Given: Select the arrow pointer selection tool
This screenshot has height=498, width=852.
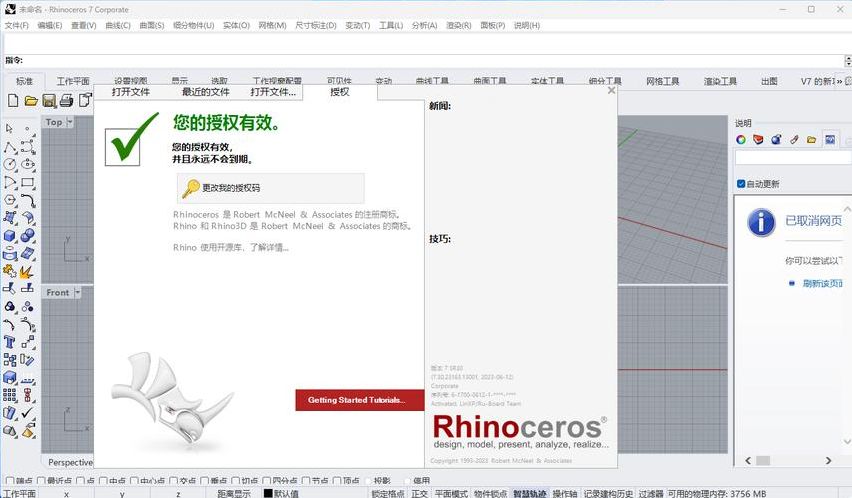Looking at the screenshot, I should (x=9, y=129).
